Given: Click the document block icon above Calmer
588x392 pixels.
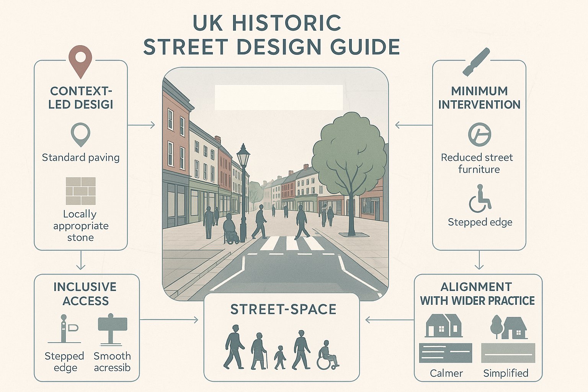Looking at the screenshot, I should [x=445, y=353].
